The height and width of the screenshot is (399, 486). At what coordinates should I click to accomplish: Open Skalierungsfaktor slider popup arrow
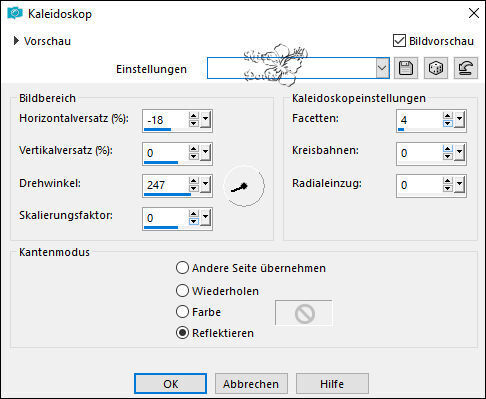(205, 217)
